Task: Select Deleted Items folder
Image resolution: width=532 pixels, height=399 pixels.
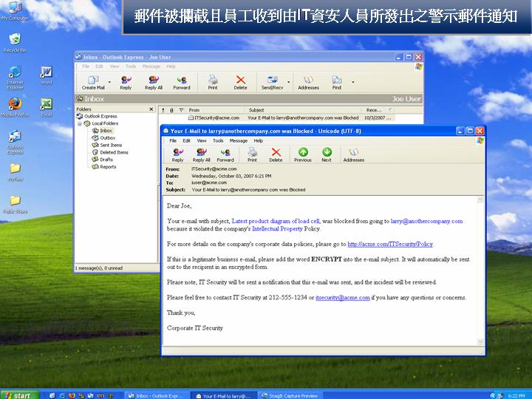Action: click(x=110, y=152)
